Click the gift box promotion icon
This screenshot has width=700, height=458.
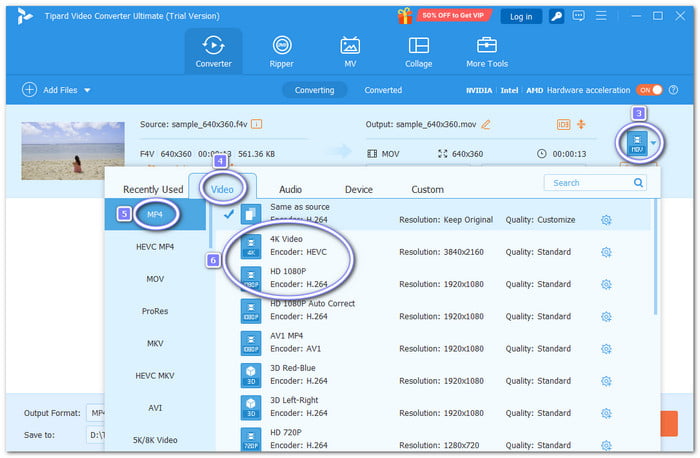point(405,16)
